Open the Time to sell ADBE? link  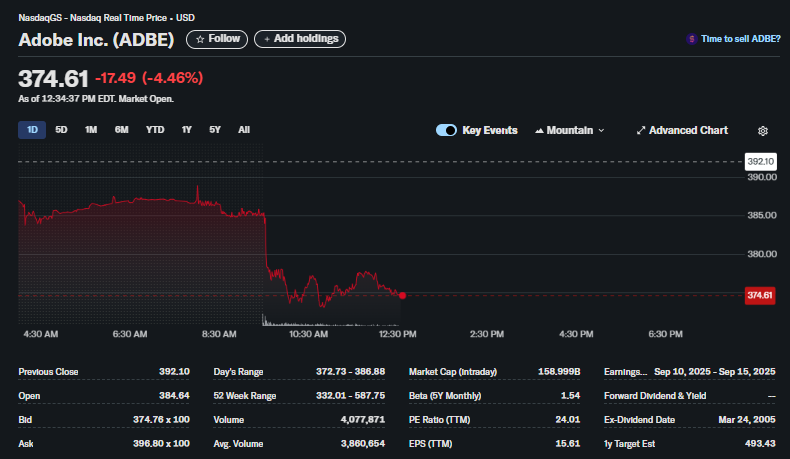(741, 39)
